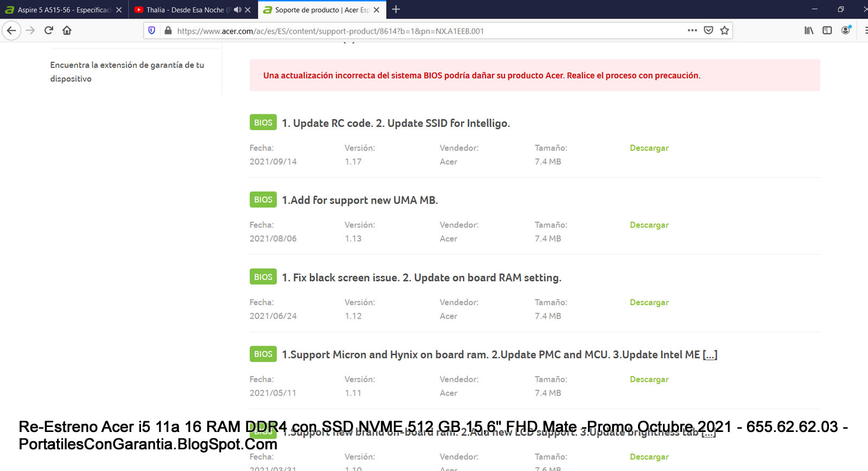Image resolution: width=868 pixels, height=471 pixels.
Task: Mute the Thalia YouTube tab audio
Action: point(237,10)
